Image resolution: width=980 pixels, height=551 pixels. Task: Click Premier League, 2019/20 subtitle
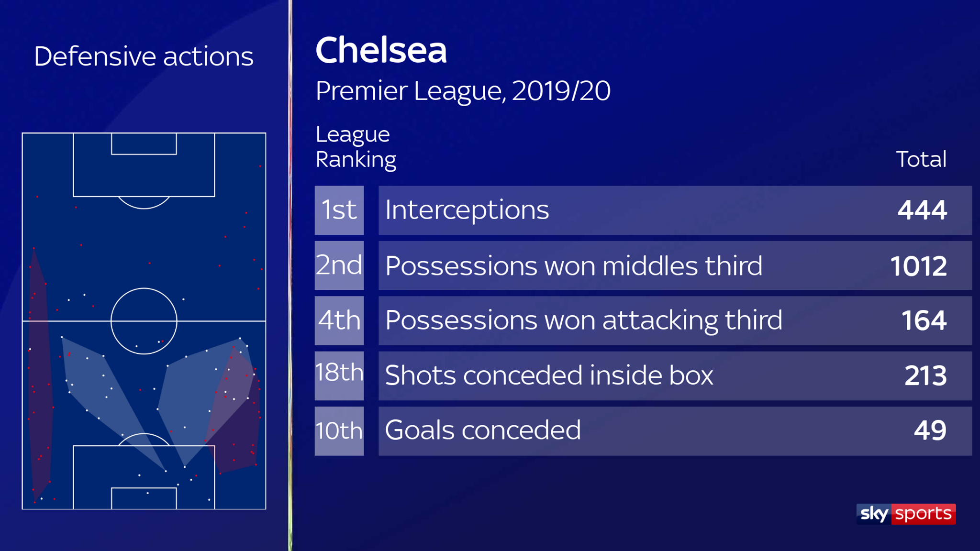click(x=463, y=91)
